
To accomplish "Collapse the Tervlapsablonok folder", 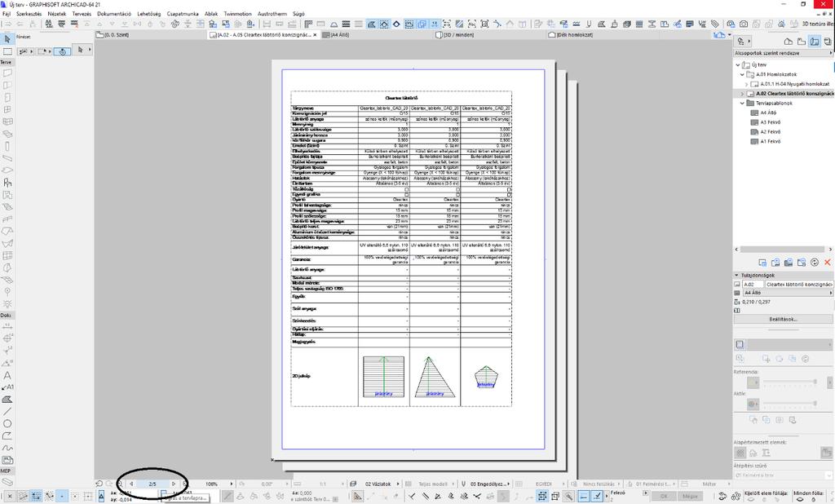I will point(742,104).
